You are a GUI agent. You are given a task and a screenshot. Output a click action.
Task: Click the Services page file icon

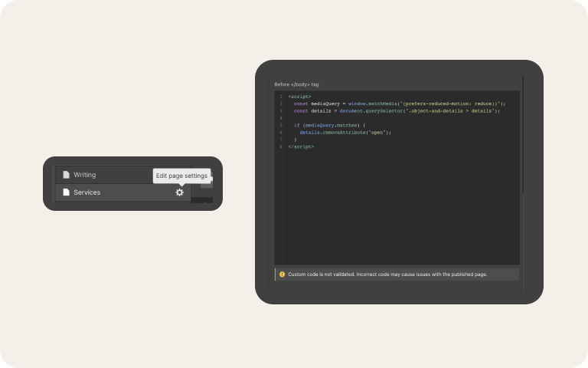coord(66,192)
